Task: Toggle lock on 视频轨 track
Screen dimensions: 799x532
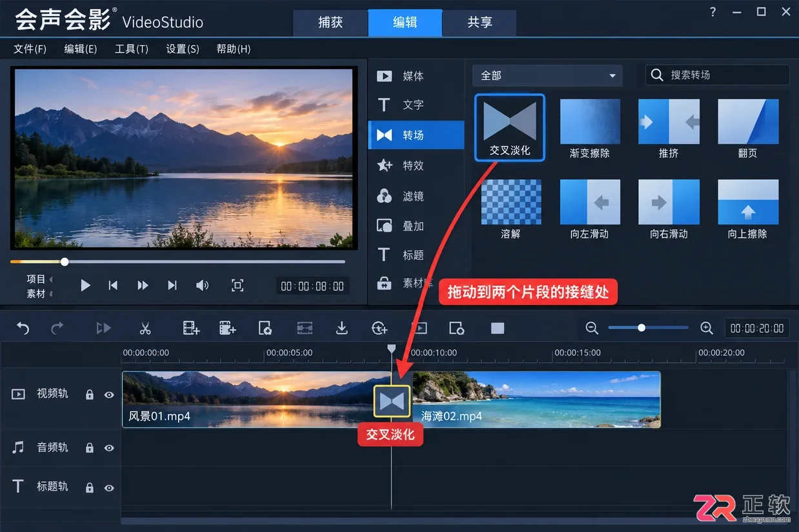Action: click(x=90, y=394)
